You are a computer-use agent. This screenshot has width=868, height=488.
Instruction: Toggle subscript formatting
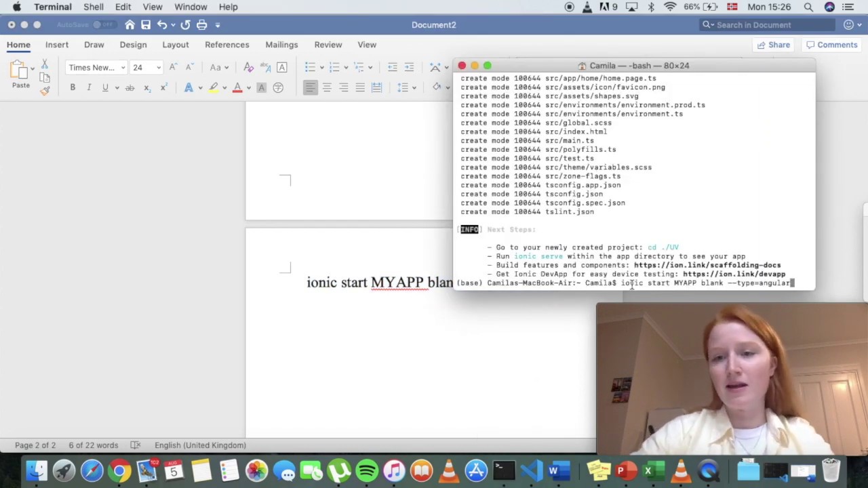(x=147, y=87)
